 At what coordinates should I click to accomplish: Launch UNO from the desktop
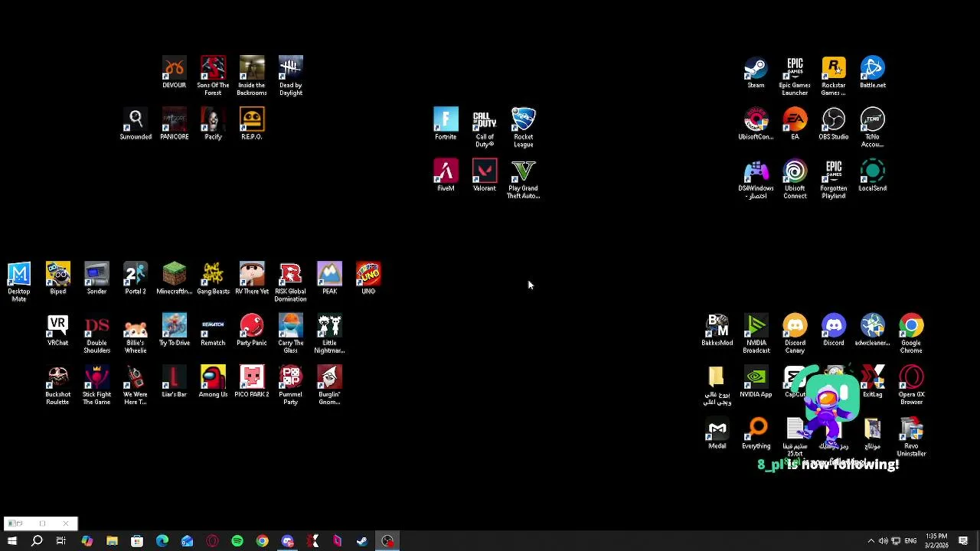(368, 279)
